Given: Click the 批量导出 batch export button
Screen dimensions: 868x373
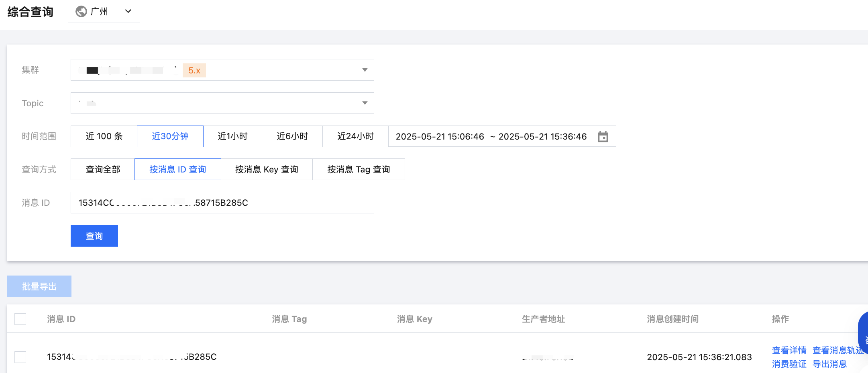Looking at the screenshot, I should pos(39,286).
